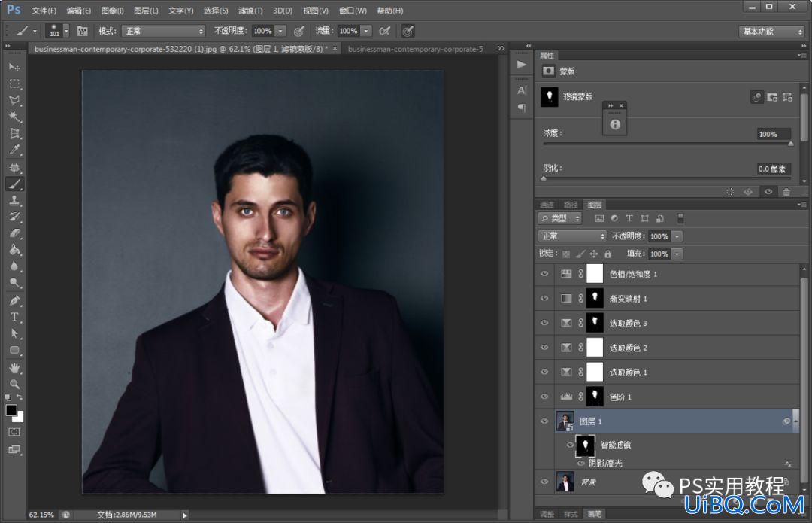Click the 浓度 100% value field
This screenshot has width=812, height=523.
pos(773,134)
